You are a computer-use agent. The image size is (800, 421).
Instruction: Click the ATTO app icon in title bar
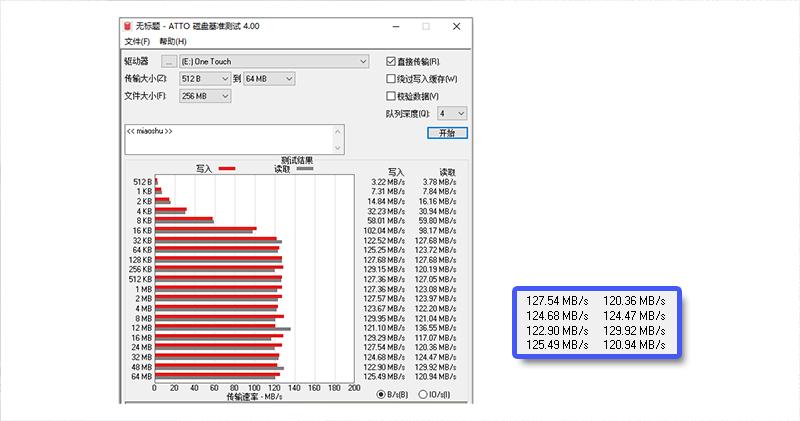128,26
